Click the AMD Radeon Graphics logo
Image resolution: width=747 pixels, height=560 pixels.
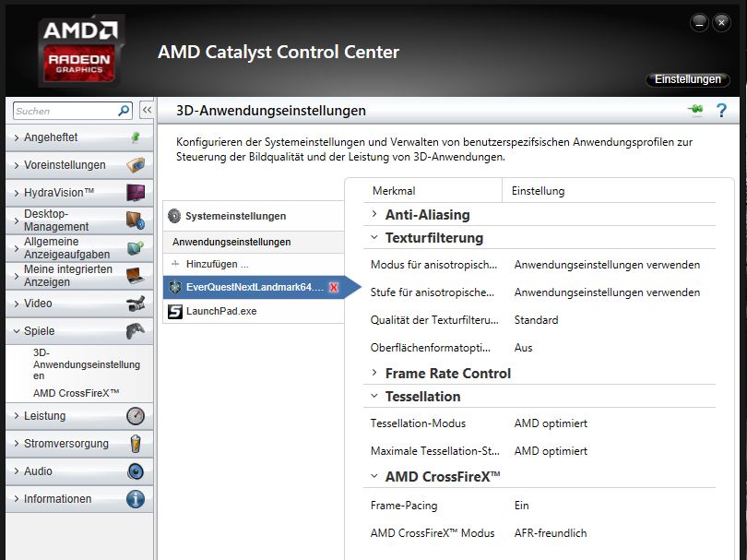tap(79, 50)
